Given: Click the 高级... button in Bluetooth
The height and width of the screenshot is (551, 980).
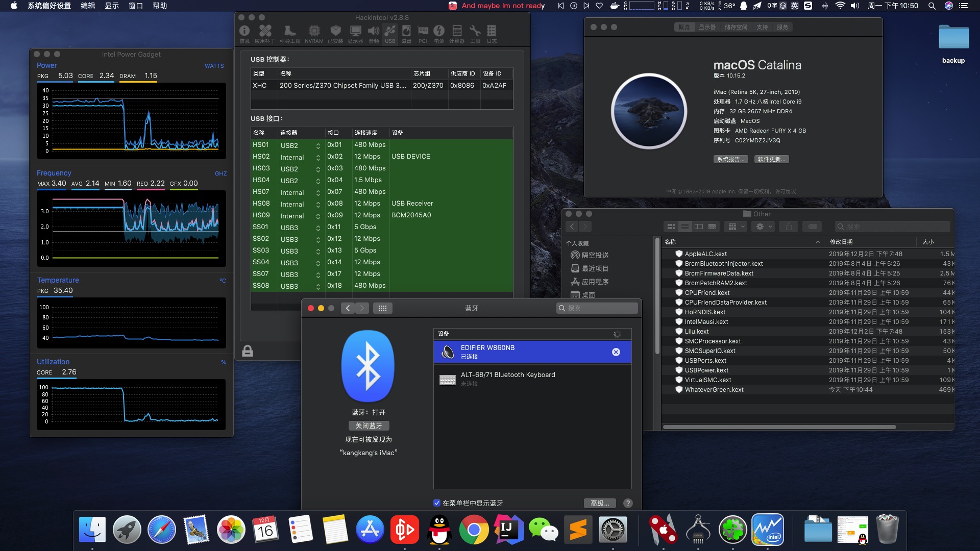Looking at the screenshot, I should click(x=600, y=503).
